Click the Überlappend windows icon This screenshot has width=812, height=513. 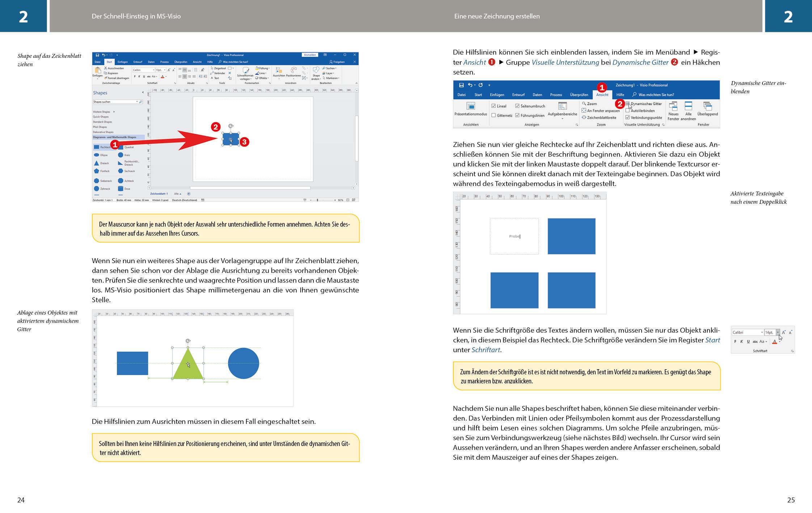coord(707,106)
